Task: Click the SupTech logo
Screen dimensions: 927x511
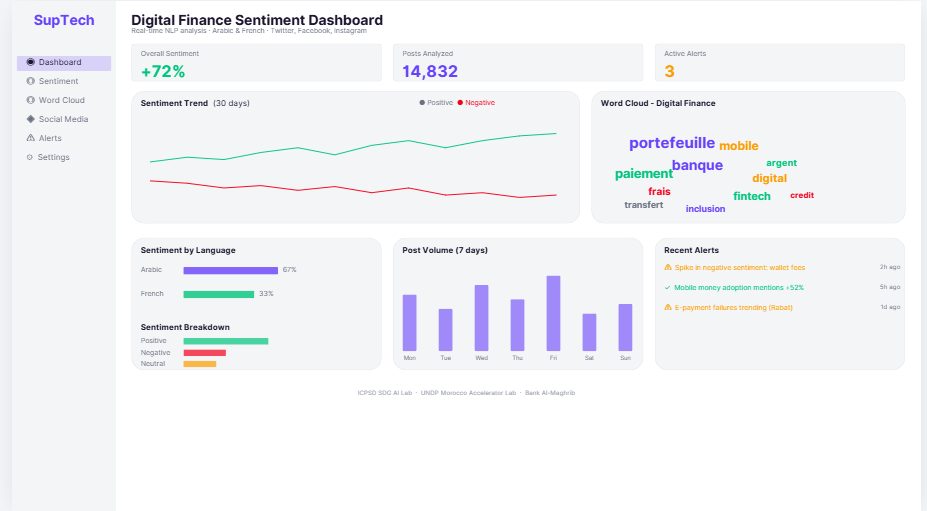Action: [64, 20]
